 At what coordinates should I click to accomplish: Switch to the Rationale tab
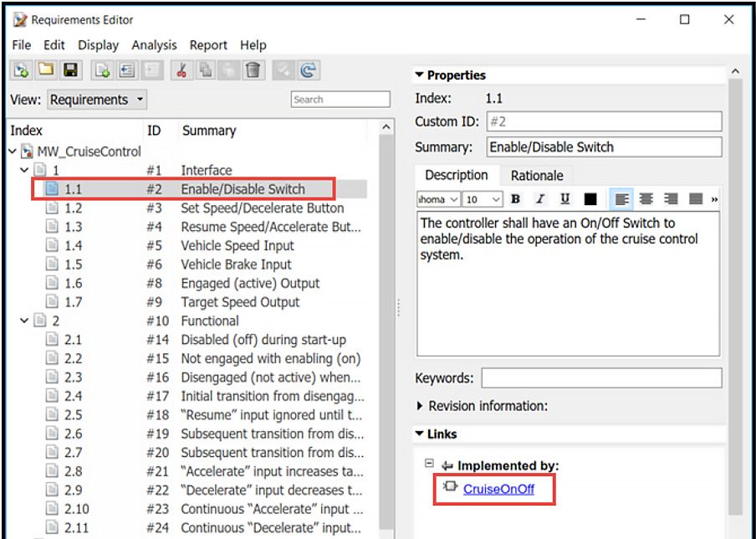pos(536,176)
